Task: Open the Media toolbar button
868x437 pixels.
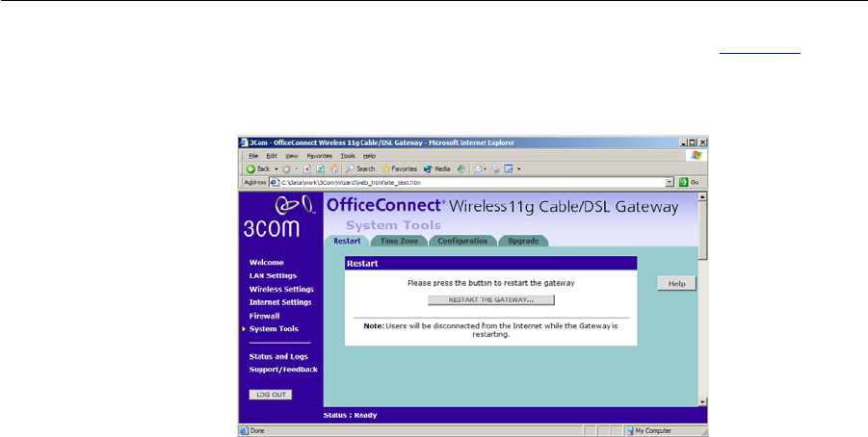Action: click(436, 169)
